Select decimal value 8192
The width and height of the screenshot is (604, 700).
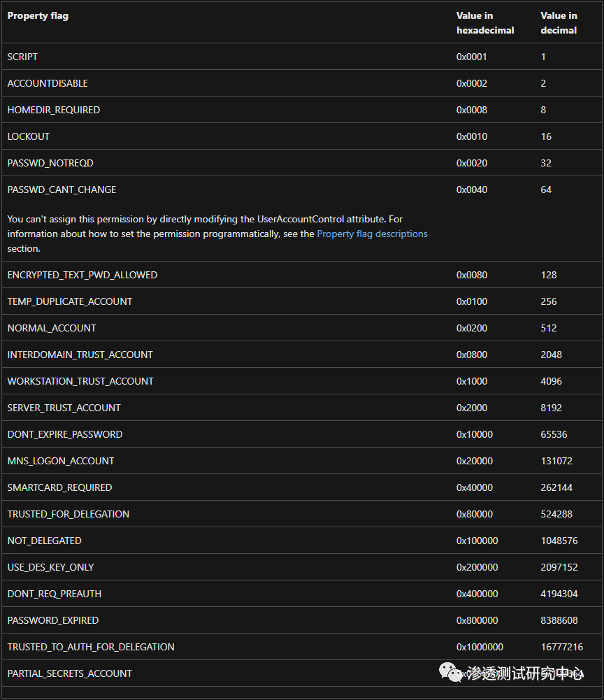click(x=552, y=408)
